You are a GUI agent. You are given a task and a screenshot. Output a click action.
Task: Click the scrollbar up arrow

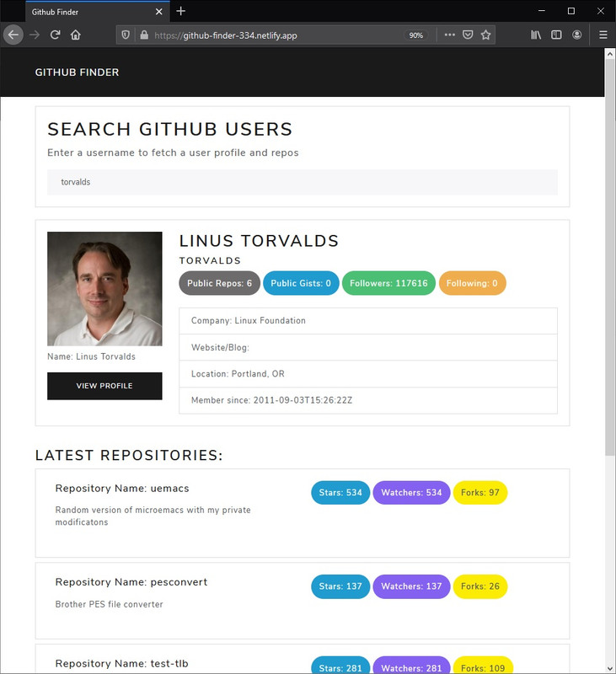(609, 54)
